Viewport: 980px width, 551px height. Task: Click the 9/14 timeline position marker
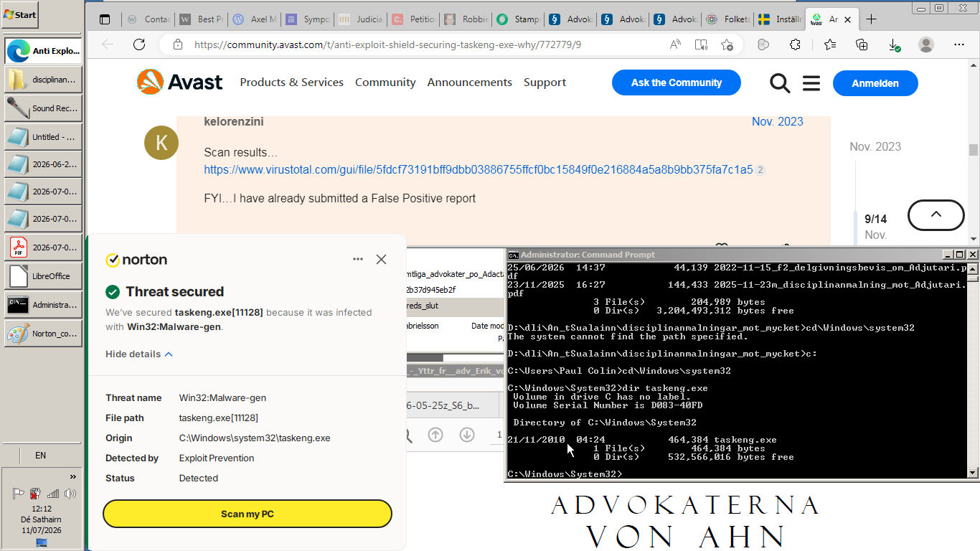click(x=875, y=219)
